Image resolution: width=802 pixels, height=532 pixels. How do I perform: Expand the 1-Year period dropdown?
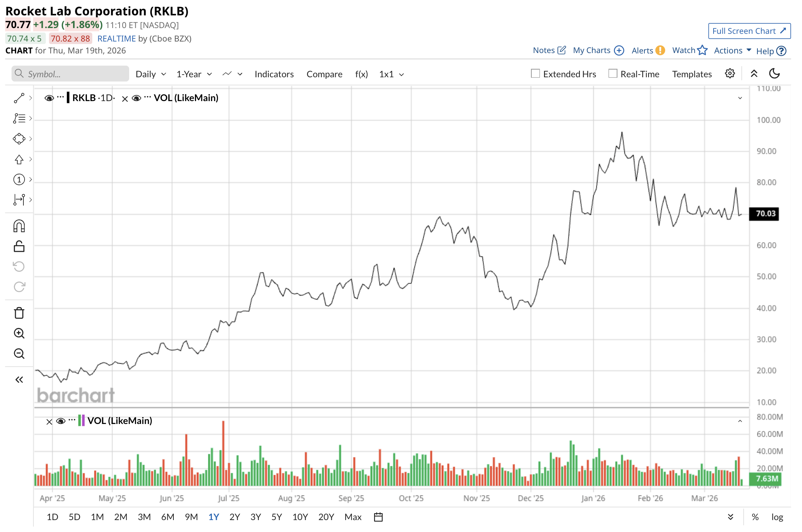pyautogui.click(x=194, y=74)
